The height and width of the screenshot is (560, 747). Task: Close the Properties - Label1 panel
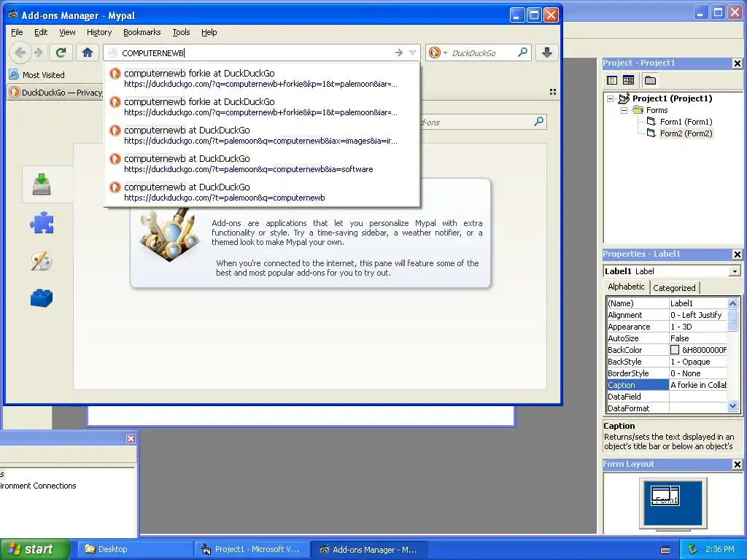(x=737, y=254)
